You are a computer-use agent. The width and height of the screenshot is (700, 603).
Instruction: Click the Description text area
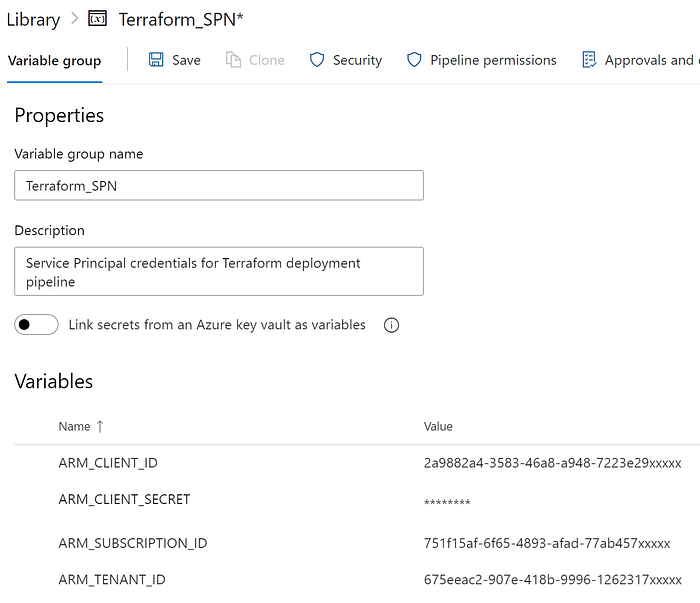click(x=219, y=271)
